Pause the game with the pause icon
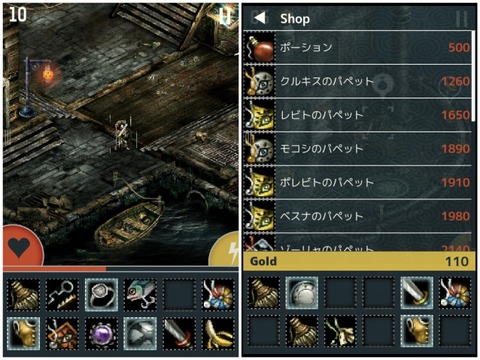 [226, 16]
